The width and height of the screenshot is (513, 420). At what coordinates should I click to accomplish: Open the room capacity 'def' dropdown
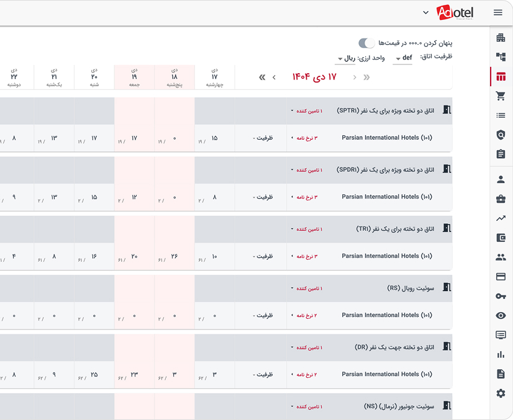pyautogui.click(x=404, y=58)
